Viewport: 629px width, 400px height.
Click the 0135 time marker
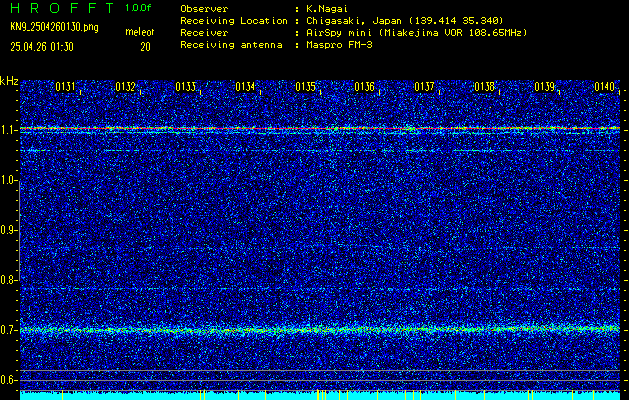coord(305,87)
